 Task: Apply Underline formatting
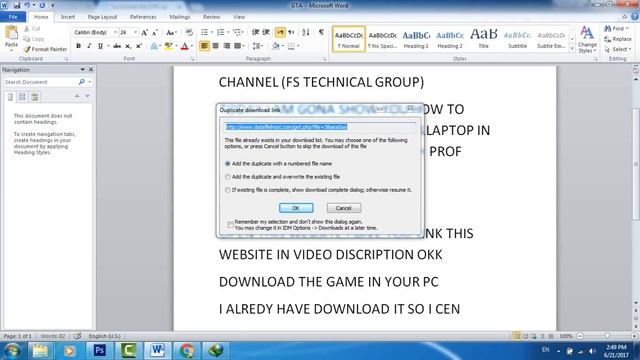[100, 46]
